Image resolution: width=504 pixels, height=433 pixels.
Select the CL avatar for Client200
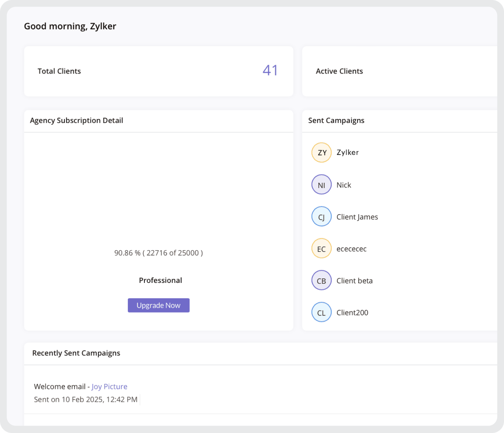click(321, 312)
